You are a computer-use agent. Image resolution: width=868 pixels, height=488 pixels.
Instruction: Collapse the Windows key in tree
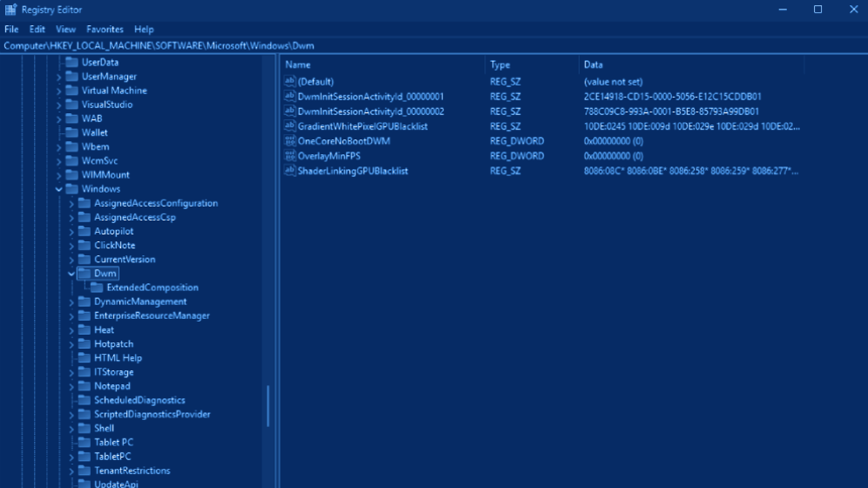tap(59, 189)
